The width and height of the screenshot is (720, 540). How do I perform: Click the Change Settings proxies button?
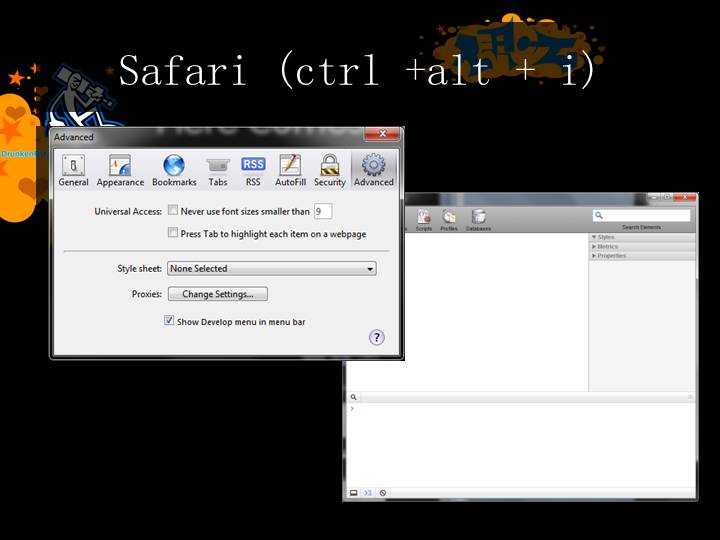217,294
